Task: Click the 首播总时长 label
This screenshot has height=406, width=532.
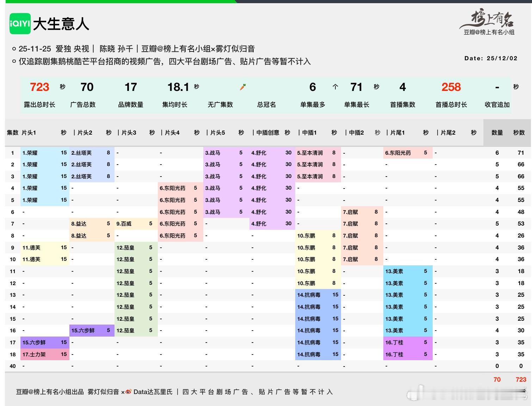Action: (451, 105)
